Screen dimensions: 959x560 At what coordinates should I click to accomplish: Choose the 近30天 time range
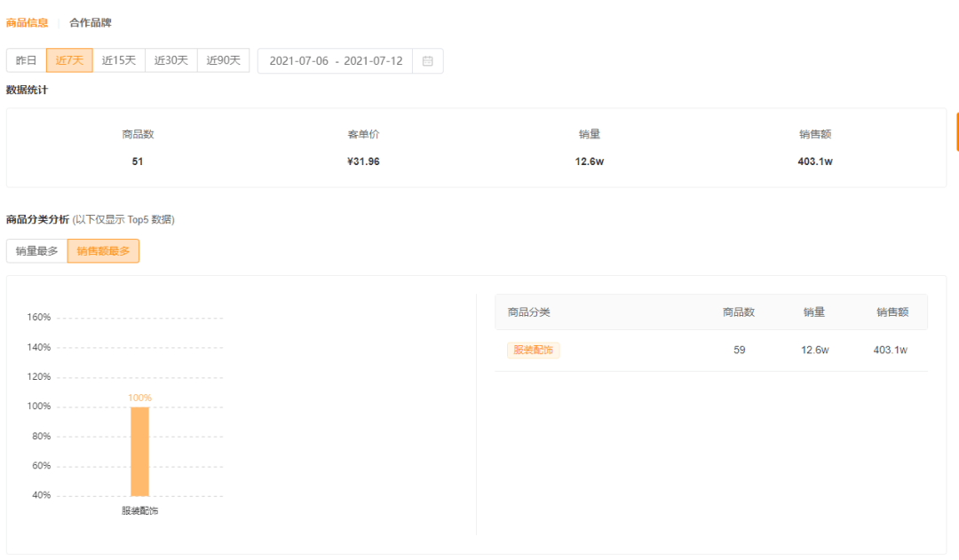pos(171,60)
